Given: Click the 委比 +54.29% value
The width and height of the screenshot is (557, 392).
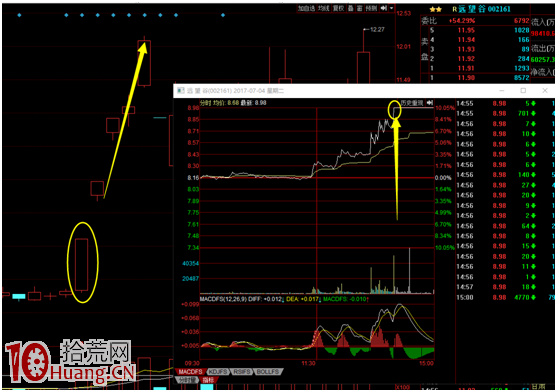Looking at the screenshot, I should [x=462, y=21].
